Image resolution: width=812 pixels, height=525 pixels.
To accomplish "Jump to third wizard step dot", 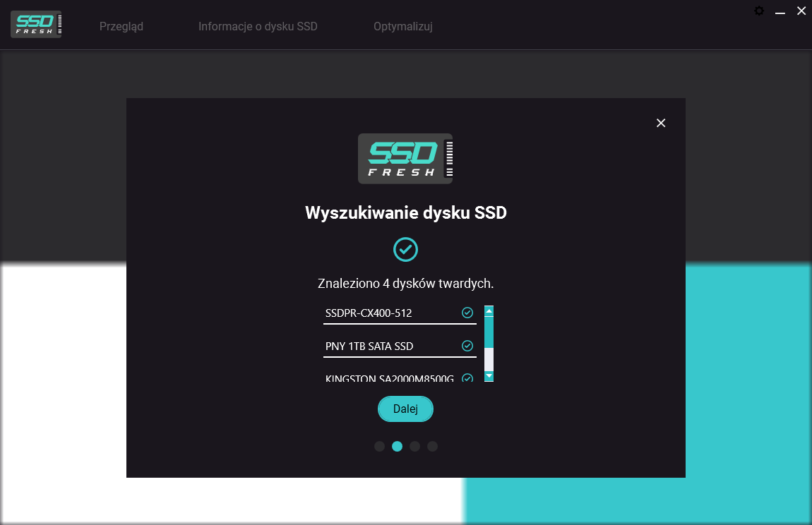I will pyautogui.click(x=414, y=446).
